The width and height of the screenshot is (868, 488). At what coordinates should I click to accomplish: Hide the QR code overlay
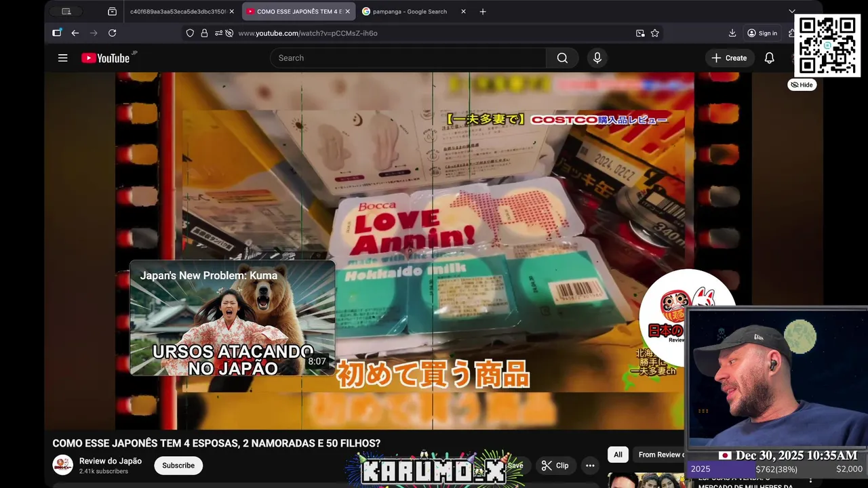click(802, 85)
